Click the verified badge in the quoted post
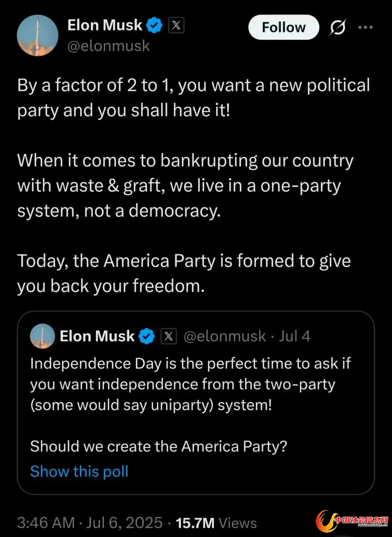 pos(147,336)
